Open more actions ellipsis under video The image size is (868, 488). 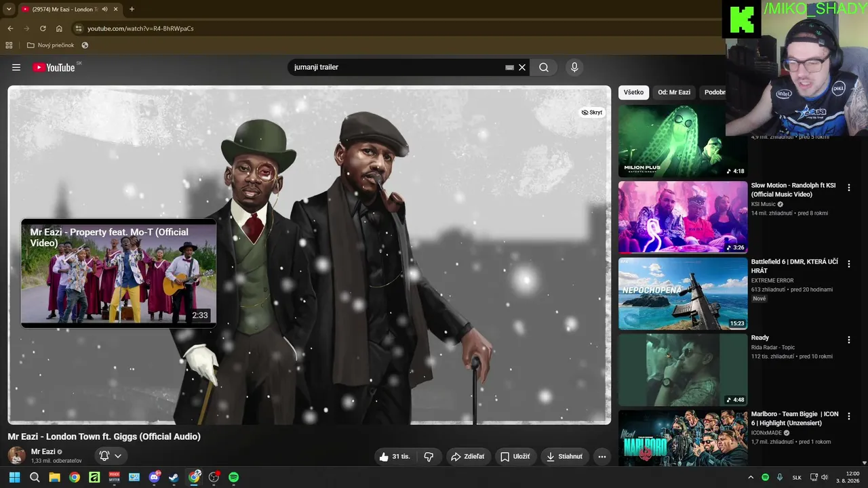(601, 457)
